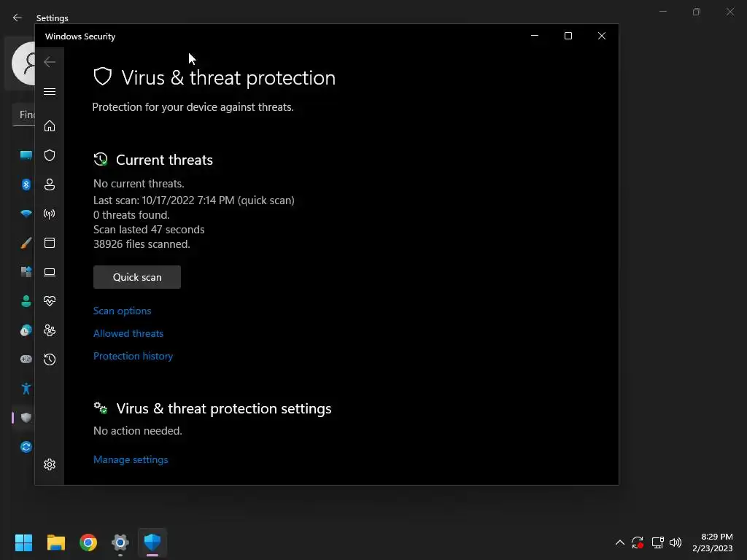Select Personalization brush icon in Settings
Viewport: 747px width, 560px height.
(26, 243)
